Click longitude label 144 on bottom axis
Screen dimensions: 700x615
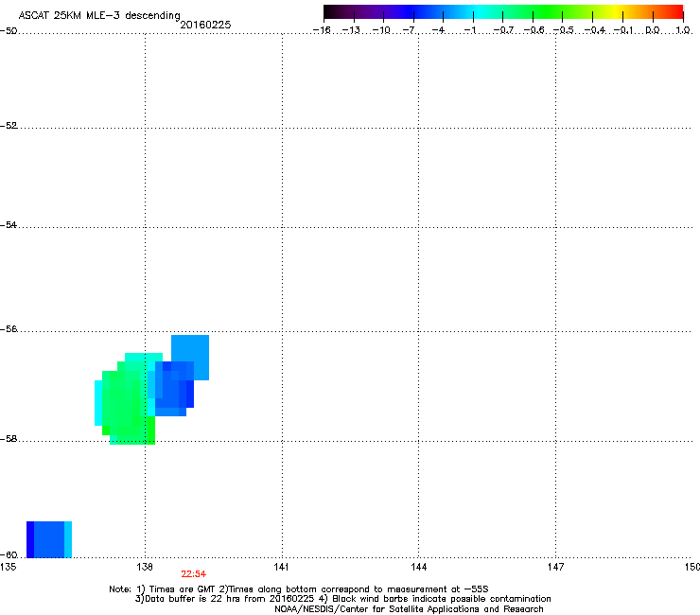click(419, 567)
